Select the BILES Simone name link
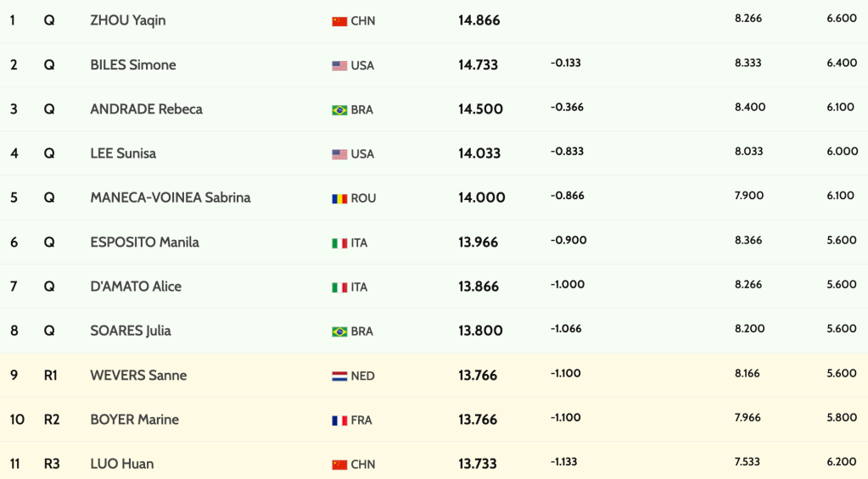 coord(133,64)
